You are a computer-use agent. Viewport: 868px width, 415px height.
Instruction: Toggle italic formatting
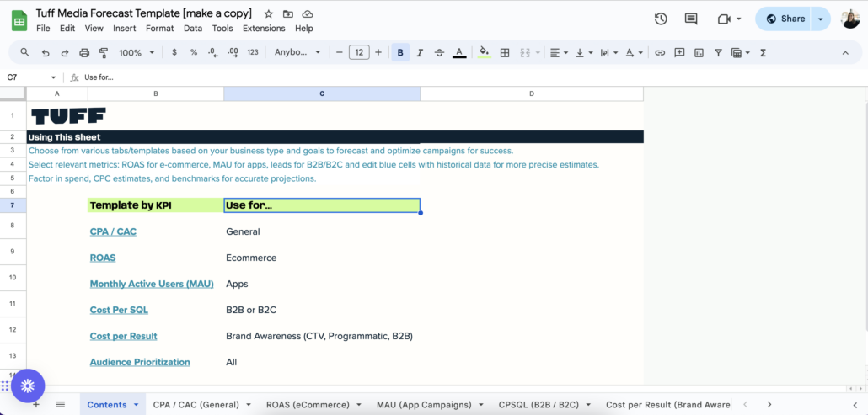pos(420,52)
